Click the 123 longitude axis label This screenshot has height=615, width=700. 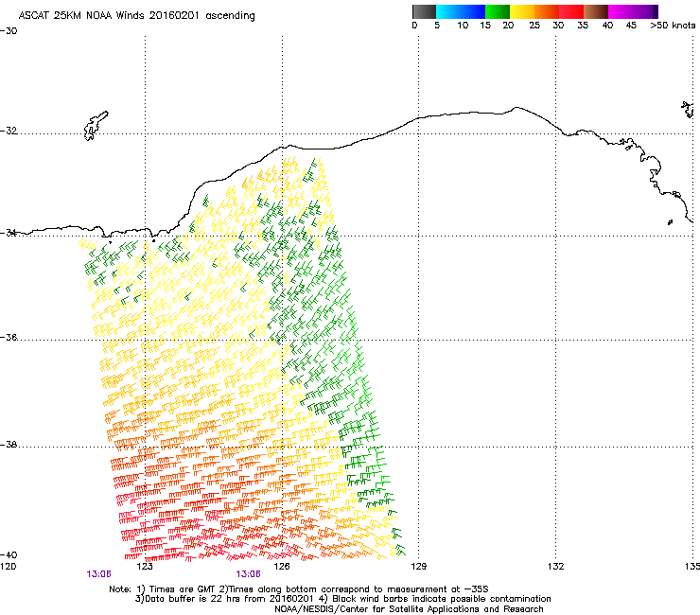pos(145,567)
